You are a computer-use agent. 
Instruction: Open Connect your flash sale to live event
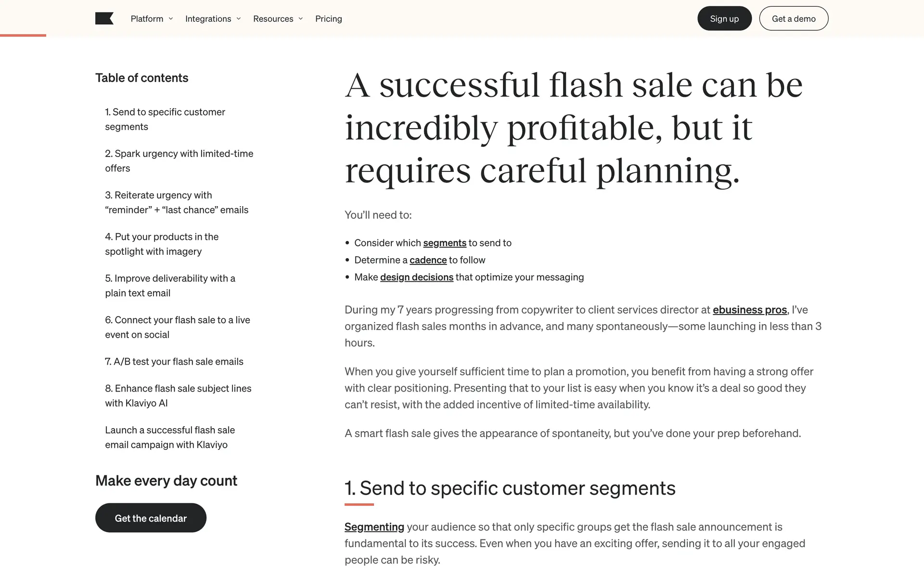click(x=177, y=327)
